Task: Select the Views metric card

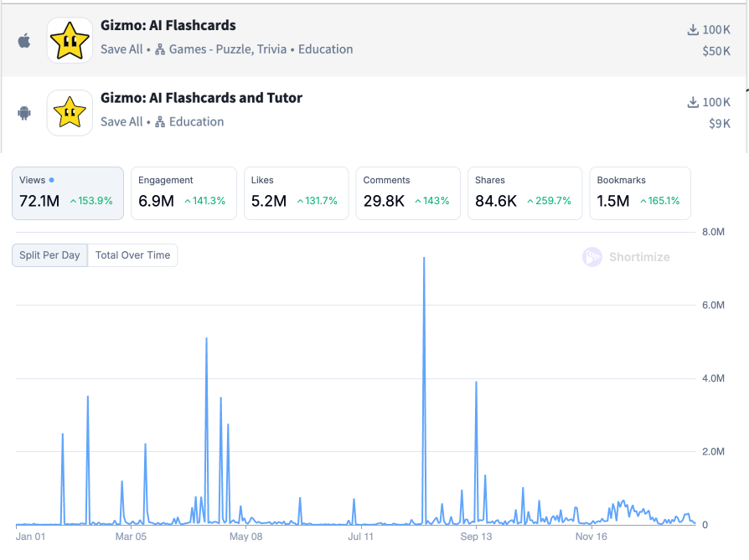Action: tap(68, 193)
